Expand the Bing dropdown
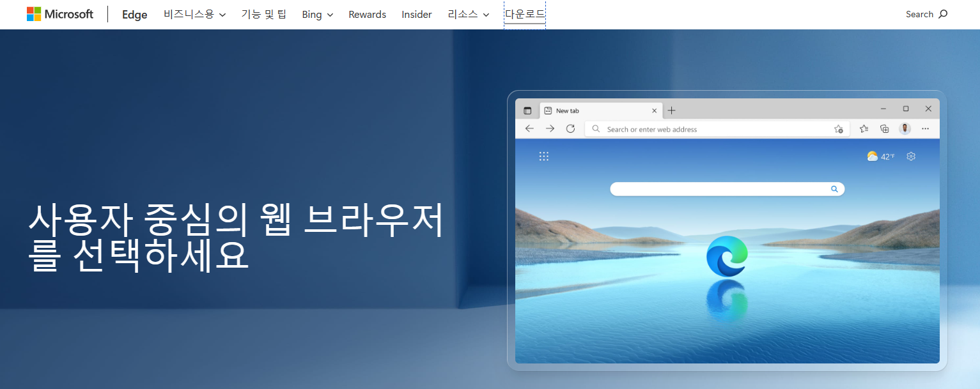 pyautogui.click(x=317, y=14)
